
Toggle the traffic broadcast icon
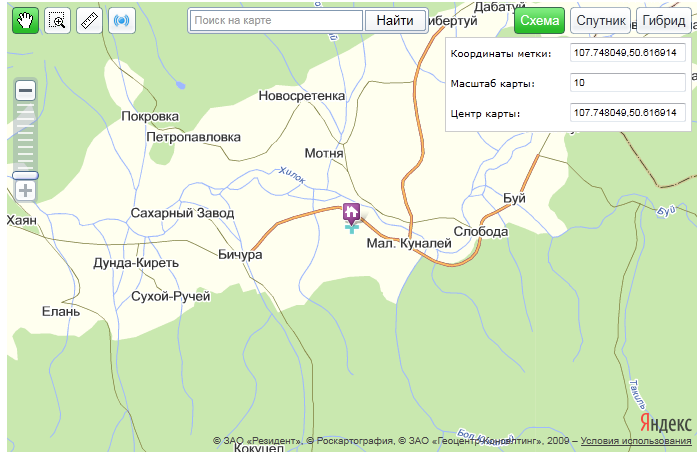tap(122, 21)
